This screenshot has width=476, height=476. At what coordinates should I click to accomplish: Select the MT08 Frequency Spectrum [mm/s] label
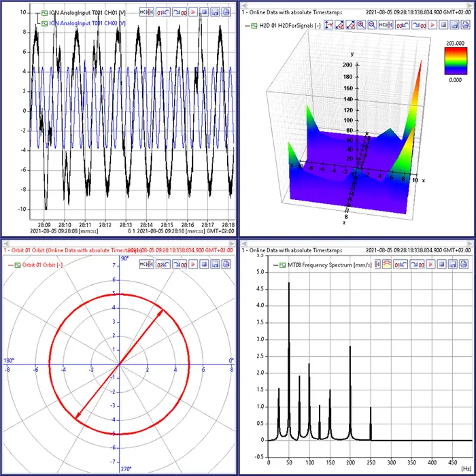point(329,265)
